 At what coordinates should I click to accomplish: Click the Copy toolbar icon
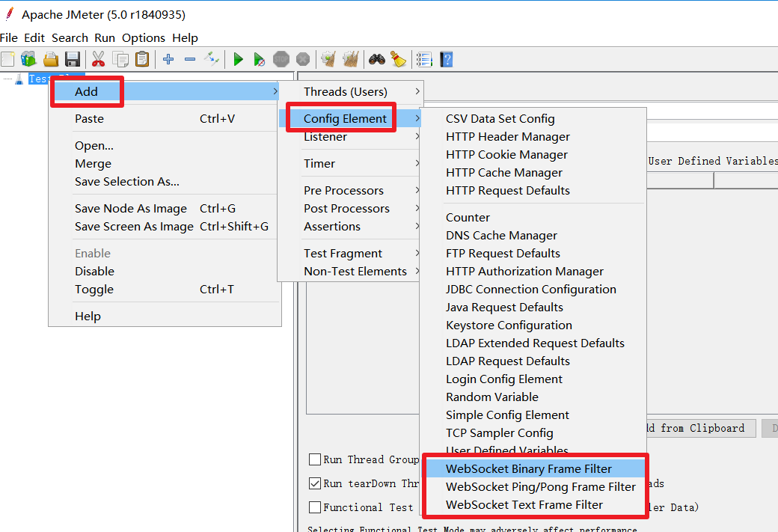[x=120, y=60]
